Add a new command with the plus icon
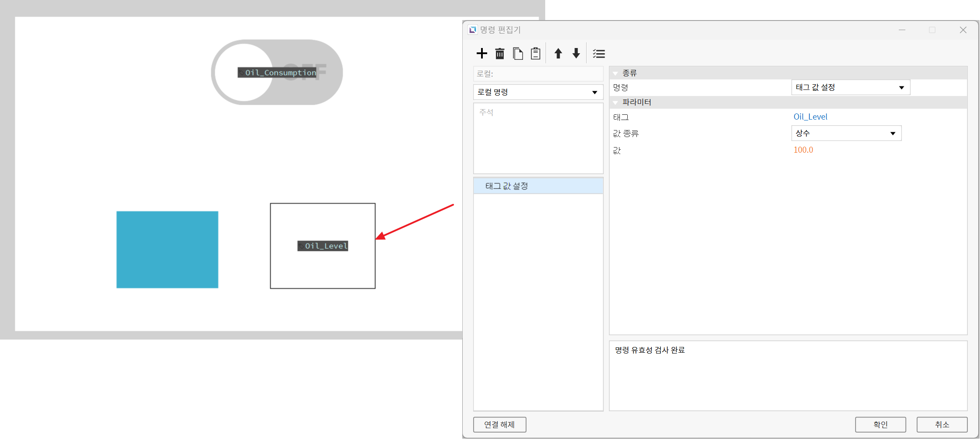 (481, 54)
